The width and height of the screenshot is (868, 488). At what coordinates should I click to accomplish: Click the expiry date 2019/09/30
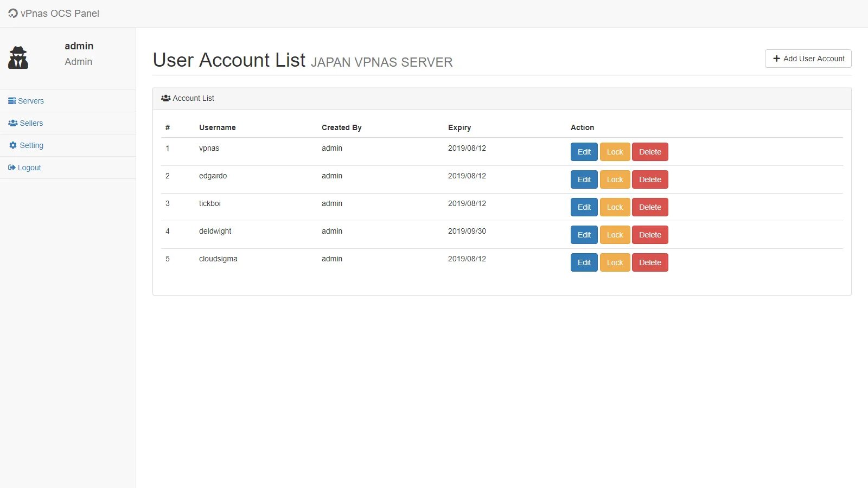(467, 231)
